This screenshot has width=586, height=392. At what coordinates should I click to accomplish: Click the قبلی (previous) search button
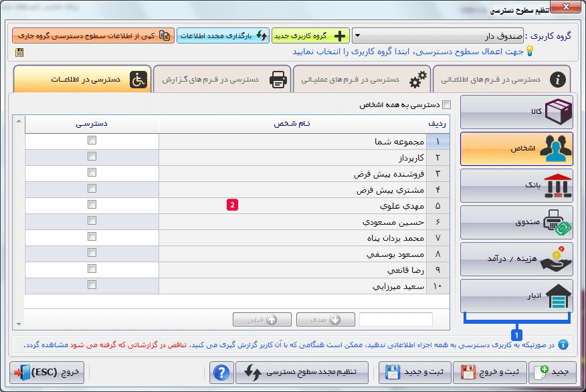click(262, 320)
